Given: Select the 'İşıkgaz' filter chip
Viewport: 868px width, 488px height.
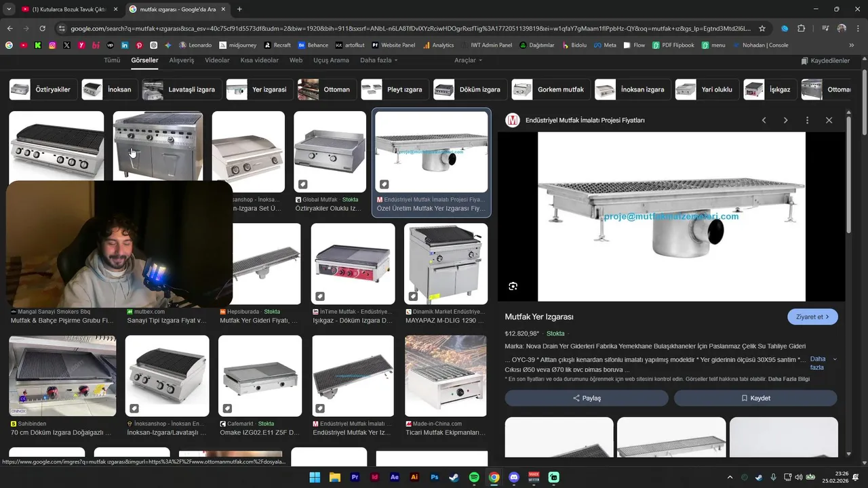Looking at the screenshot, I should [x=770, y=89].
